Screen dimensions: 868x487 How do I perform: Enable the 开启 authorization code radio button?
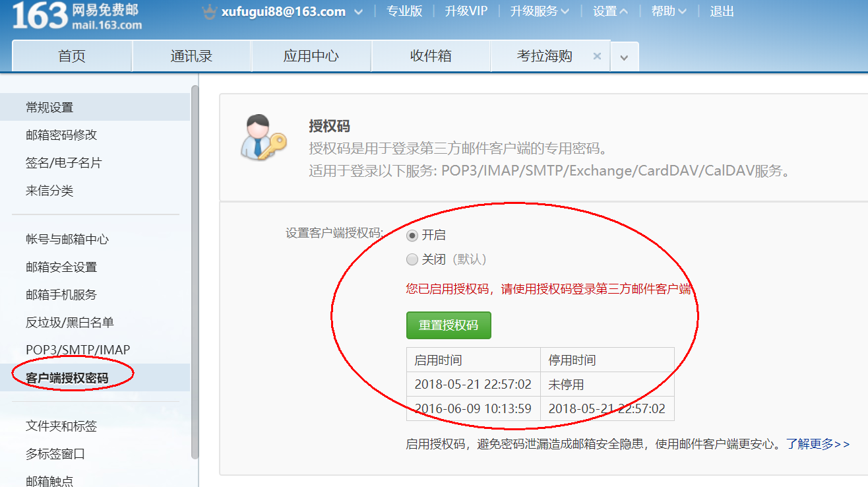coord(413,235)
